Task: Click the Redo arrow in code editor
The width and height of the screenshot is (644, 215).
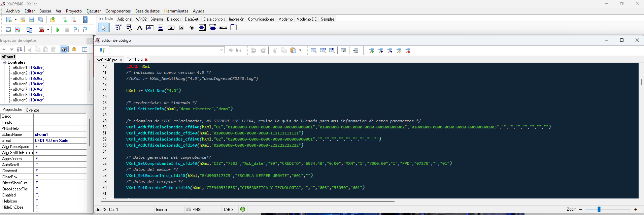Action: (x=263, y=50)
